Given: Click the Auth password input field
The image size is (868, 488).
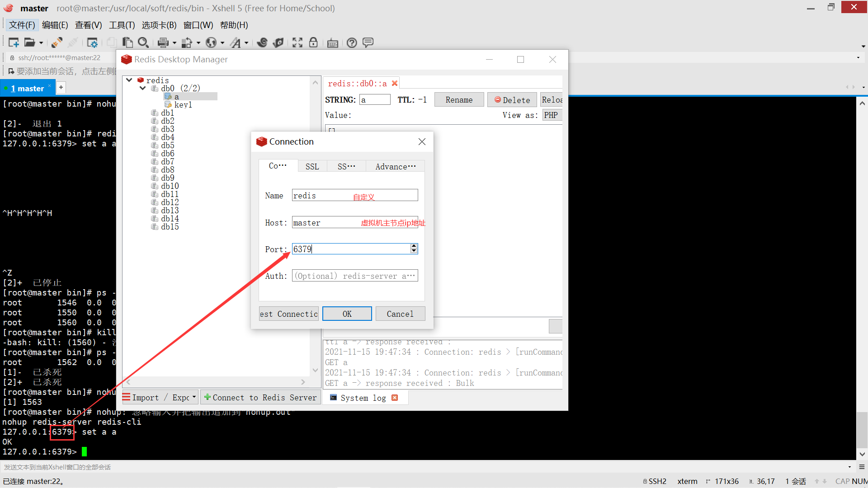Looking at the screenshot, I should click(354, 276).
